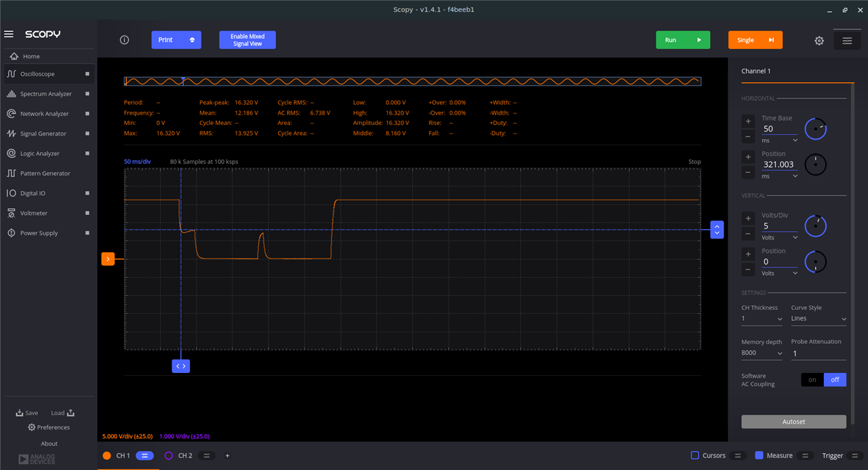Click the Probe Attenuation input field

[818, 353]
